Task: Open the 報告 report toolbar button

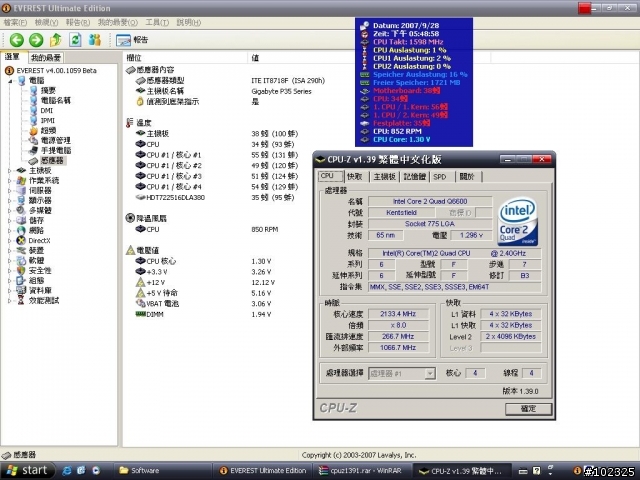Action: [132, 40]
